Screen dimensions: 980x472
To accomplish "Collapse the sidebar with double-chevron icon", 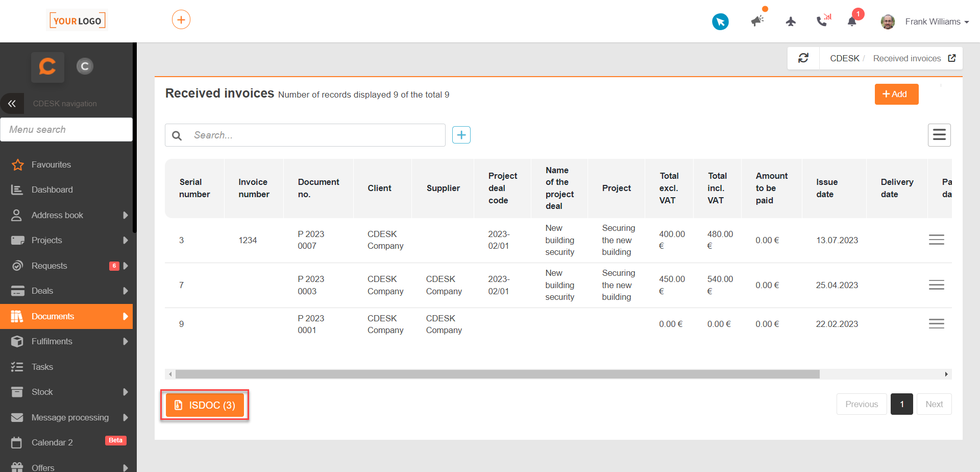I will pos(12,103).
